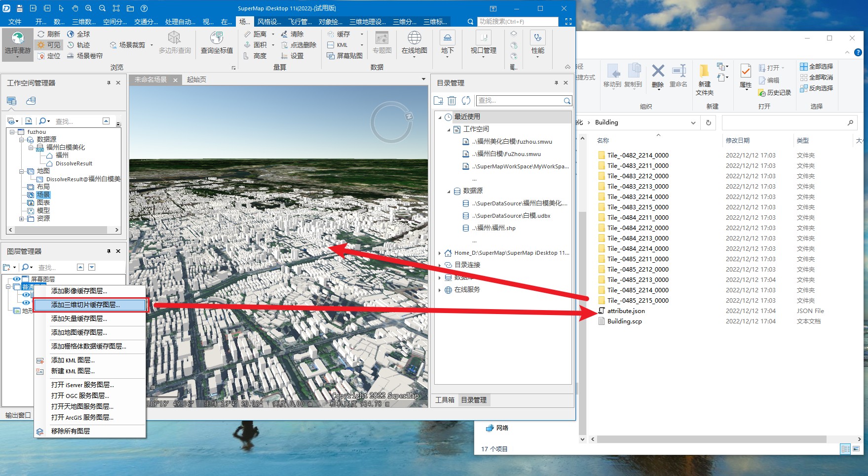Toggle fullscreen icon beside search box
Image resolution: width=868 pixels, height=476 pixels.
tap(568, 22)
